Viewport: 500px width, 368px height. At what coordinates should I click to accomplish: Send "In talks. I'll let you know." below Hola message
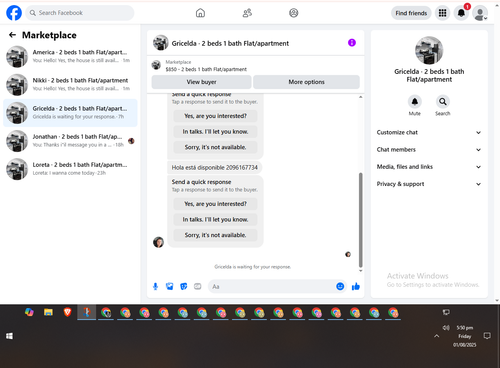point(215,219)
